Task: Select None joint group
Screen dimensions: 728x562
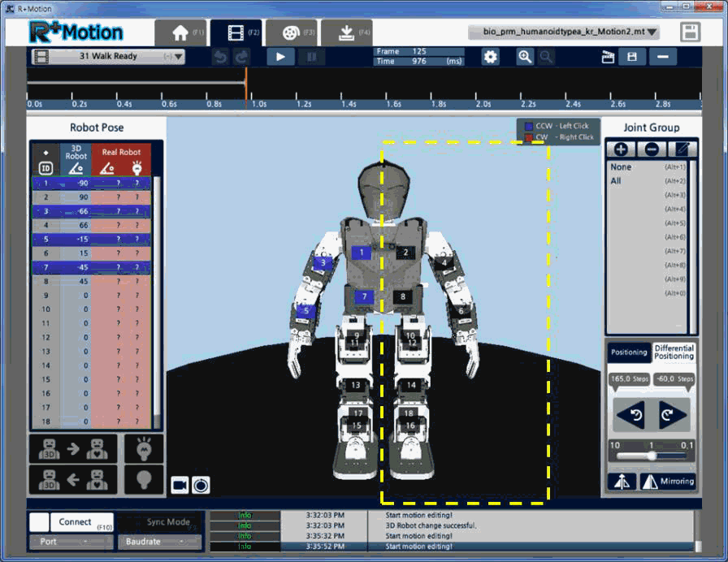Action: 648,167
